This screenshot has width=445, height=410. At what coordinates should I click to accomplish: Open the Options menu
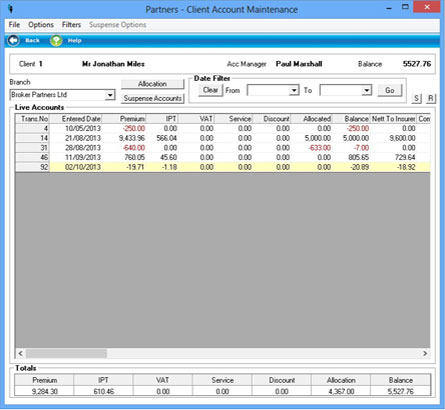[x=41, y=25]
